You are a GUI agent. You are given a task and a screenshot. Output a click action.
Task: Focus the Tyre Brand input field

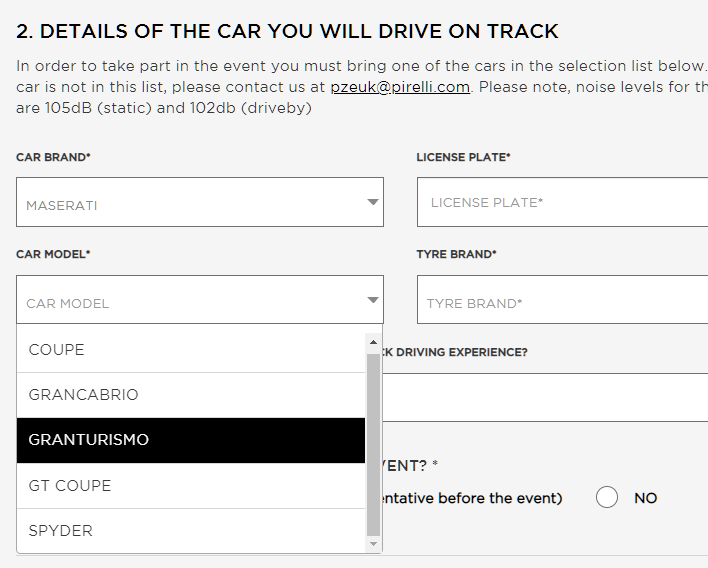(563, 299)
